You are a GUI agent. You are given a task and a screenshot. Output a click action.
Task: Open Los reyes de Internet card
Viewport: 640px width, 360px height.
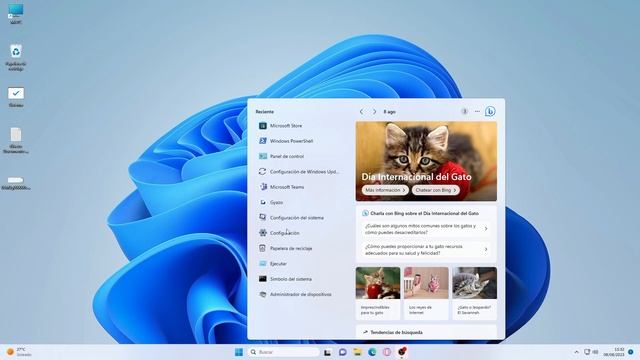426,293
